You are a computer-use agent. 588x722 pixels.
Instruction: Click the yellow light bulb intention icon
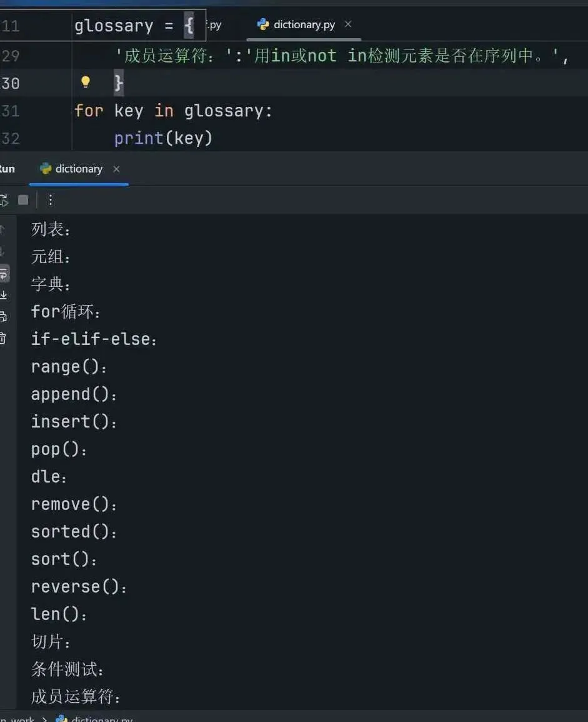pos(86,83)
